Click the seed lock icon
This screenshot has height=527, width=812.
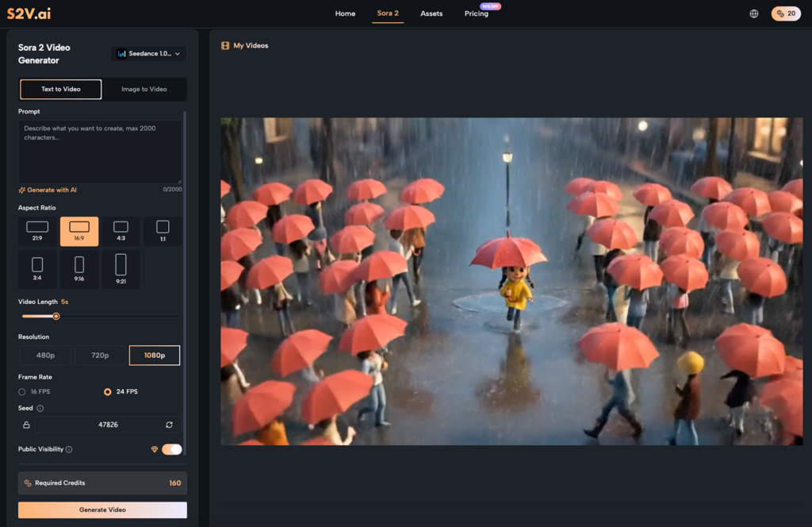26,425
